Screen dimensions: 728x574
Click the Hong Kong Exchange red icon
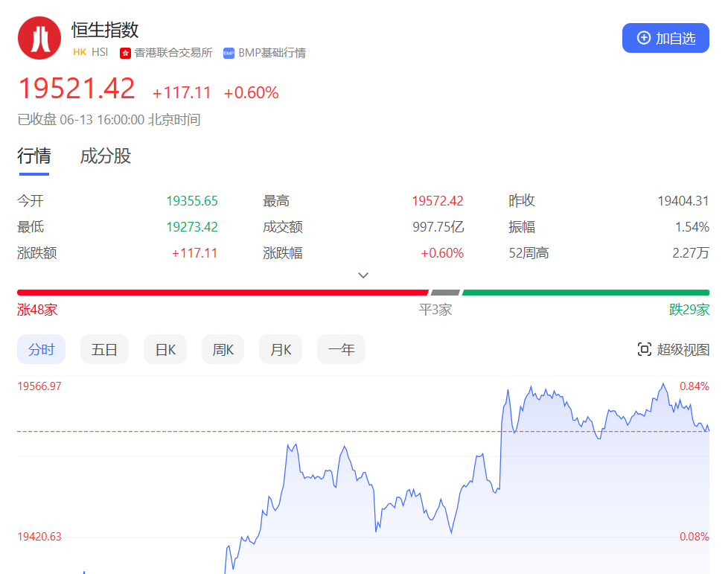pyautogui.click(x=126, y=53)
